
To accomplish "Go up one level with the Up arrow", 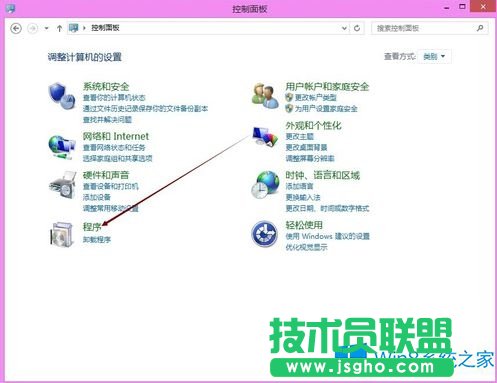I will [x=59, y=28].
